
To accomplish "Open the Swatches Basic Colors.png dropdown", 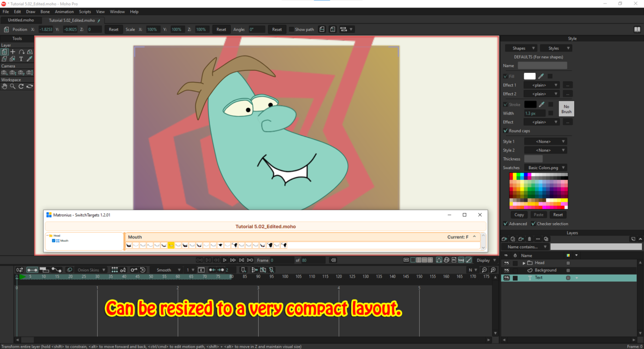I will [x=545, y=168].
